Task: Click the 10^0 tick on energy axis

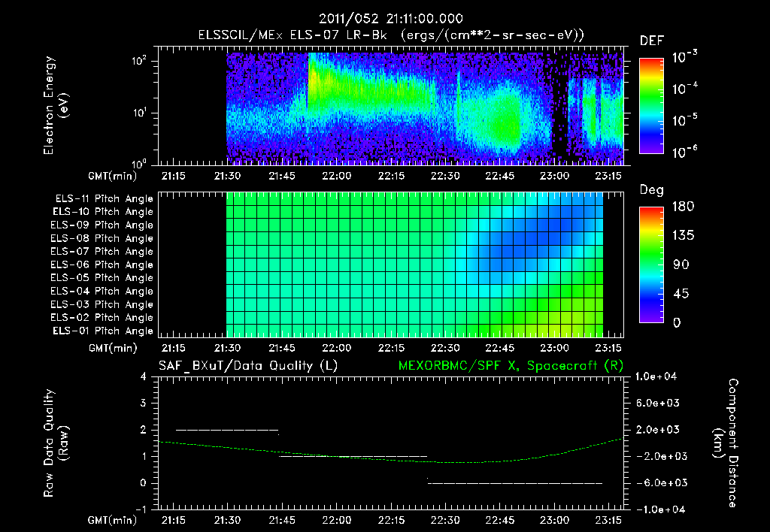Action: coord(139,163)
